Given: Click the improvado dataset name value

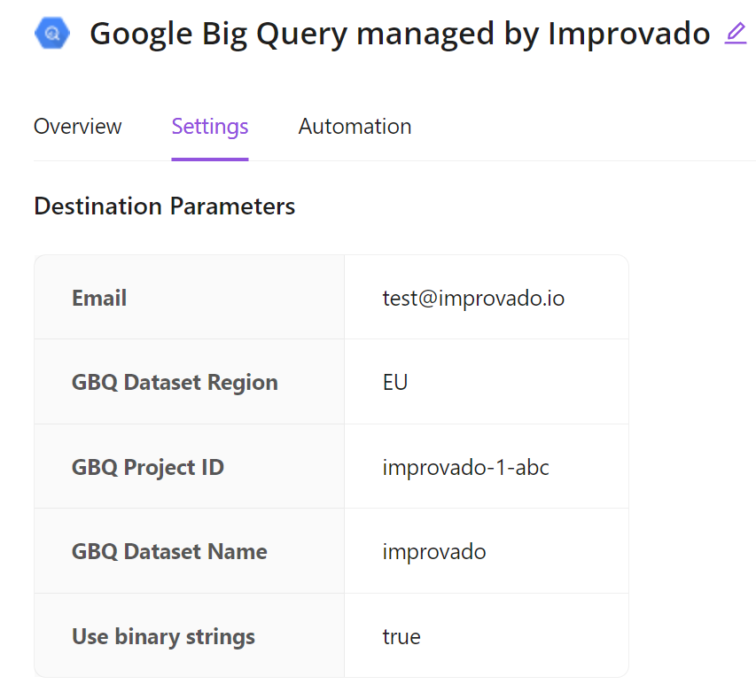Looking at the screenshot, I should pyautogui.click(x=434, y=551).
